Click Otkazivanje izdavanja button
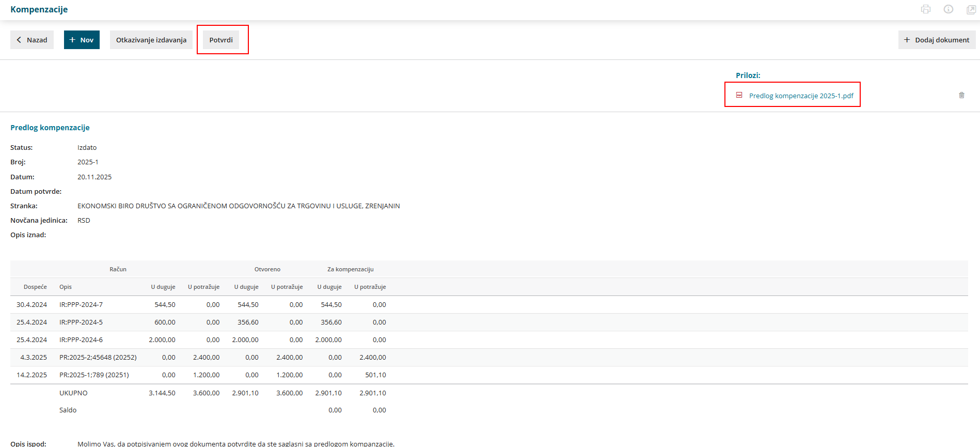 pos(151,40)
